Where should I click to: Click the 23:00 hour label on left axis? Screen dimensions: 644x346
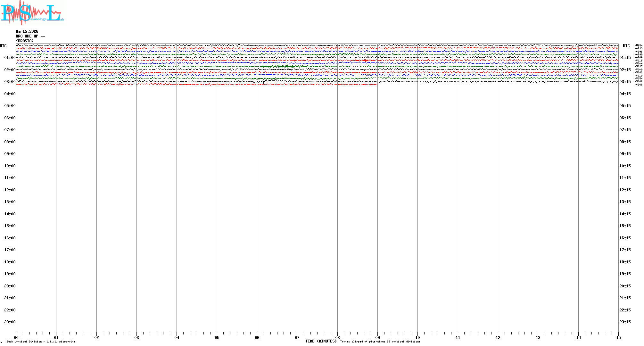(x=10, y=322)
